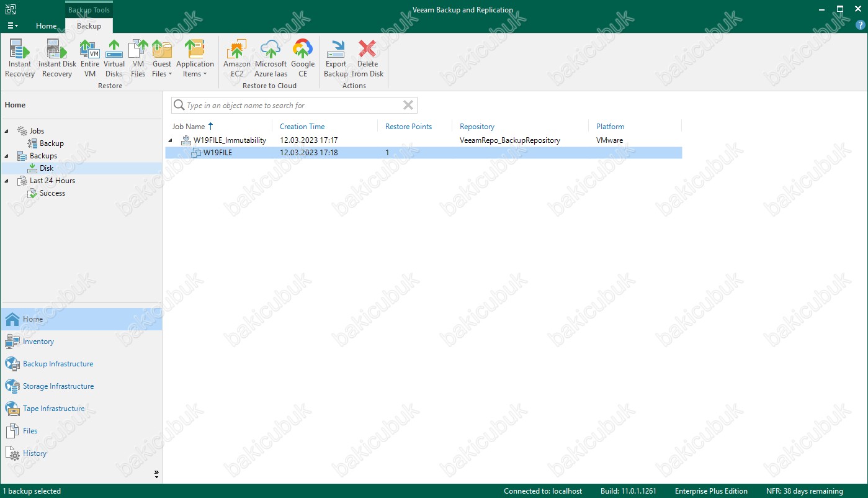This screenshot has width=868, height=498.
Task: Sort by Creation Time column
Action: [x=302, y=126]
